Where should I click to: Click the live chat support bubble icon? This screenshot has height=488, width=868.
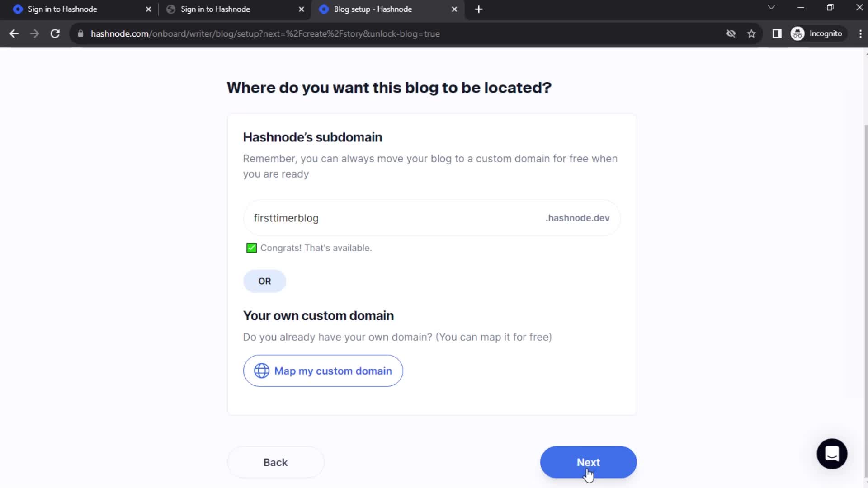pyautogui.click(x=832, y=454)
